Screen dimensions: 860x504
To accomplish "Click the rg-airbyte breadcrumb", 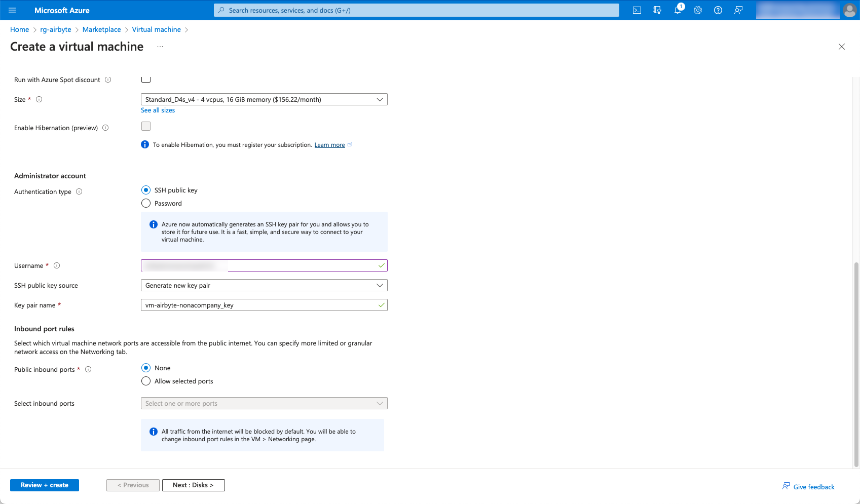I will [56, 29].
